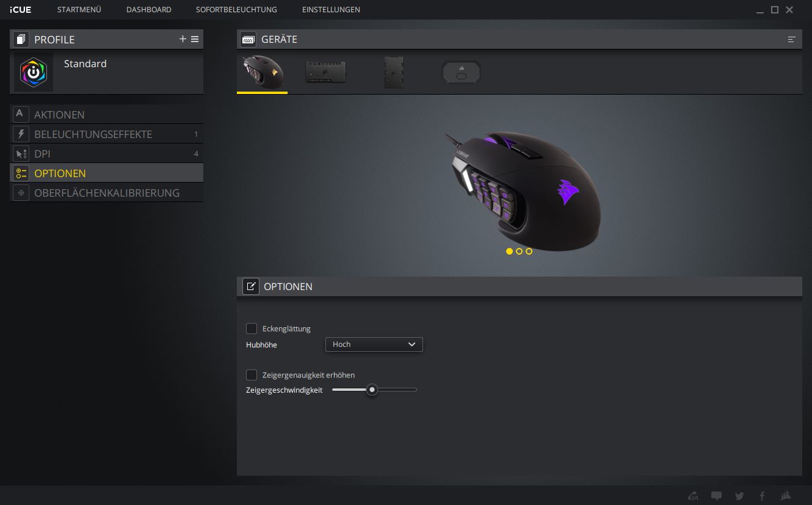Screen dimensions: 812x505
Task: Click the Geräte keyboard header icon
Action: (248, 39)
